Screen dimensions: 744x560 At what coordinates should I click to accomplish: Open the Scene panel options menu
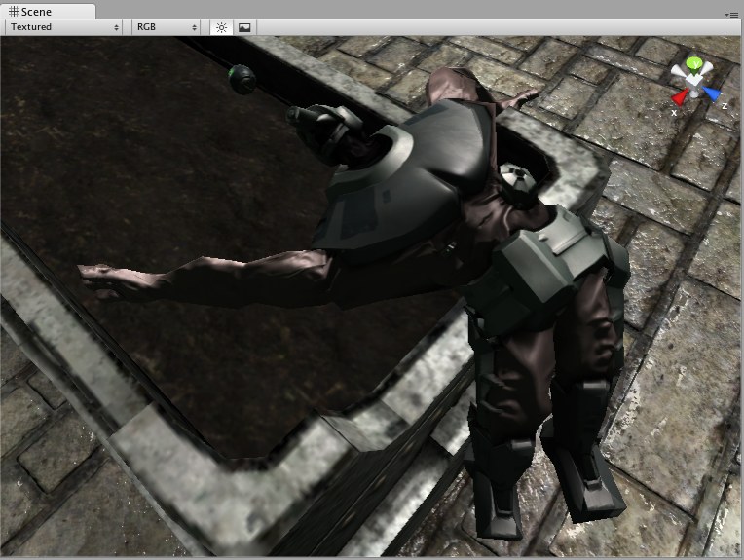(x=731, y=15)
